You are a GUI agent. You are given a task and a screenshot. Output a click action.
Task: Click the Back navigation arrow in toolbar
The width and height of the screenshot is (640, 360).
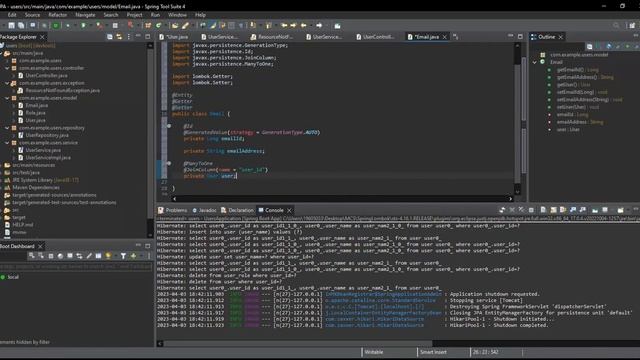coord(304,26)
